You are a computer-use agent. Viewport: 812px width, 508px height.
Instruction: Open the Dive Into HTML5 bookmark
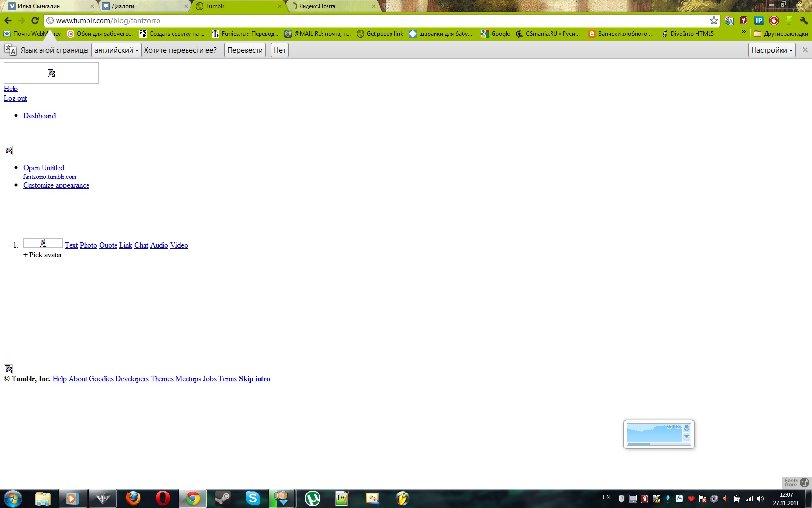coord(687,34)
